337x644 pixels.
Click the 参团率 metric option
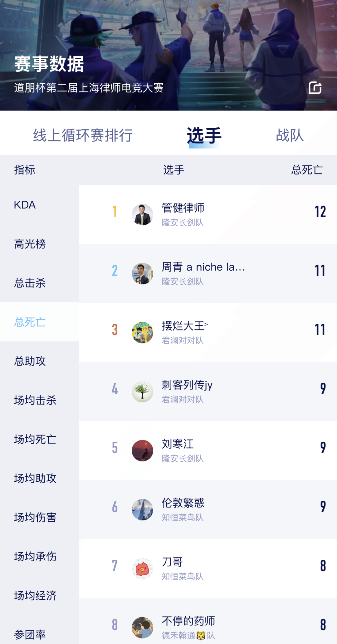point(30,635)
